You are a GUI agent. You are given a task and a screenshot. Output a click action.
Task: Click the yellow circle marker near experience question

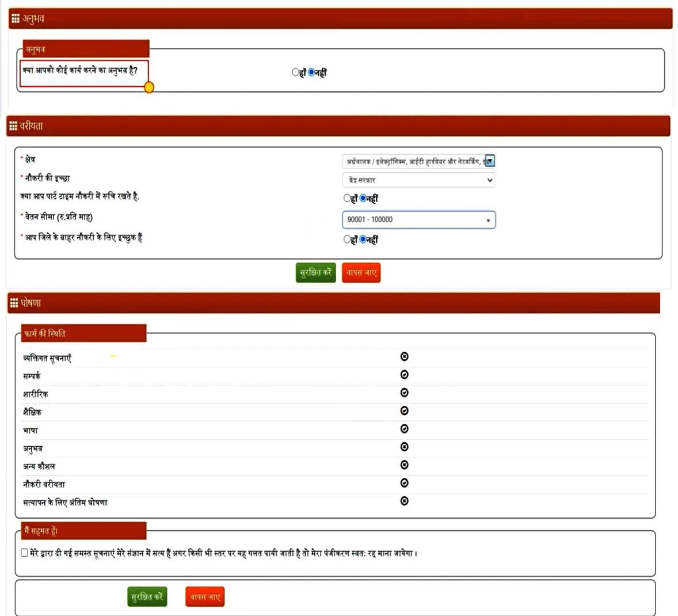coord(149,88)
